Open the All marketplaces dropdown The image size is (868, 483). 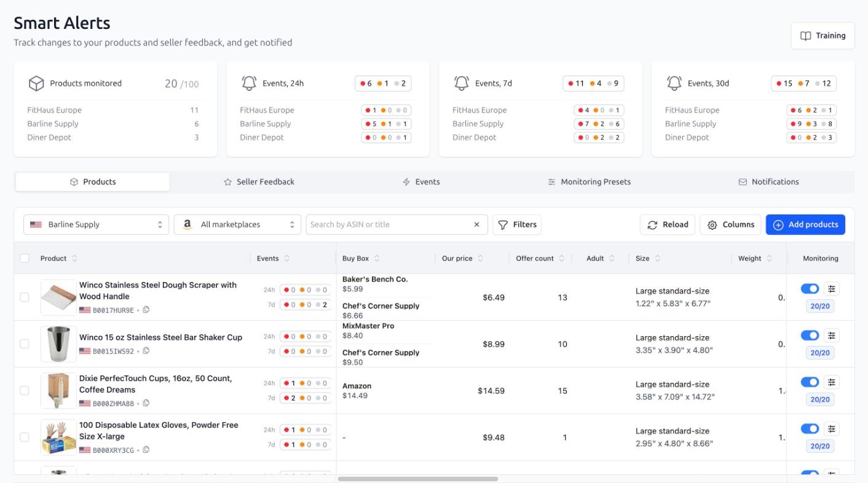(237, 225)
